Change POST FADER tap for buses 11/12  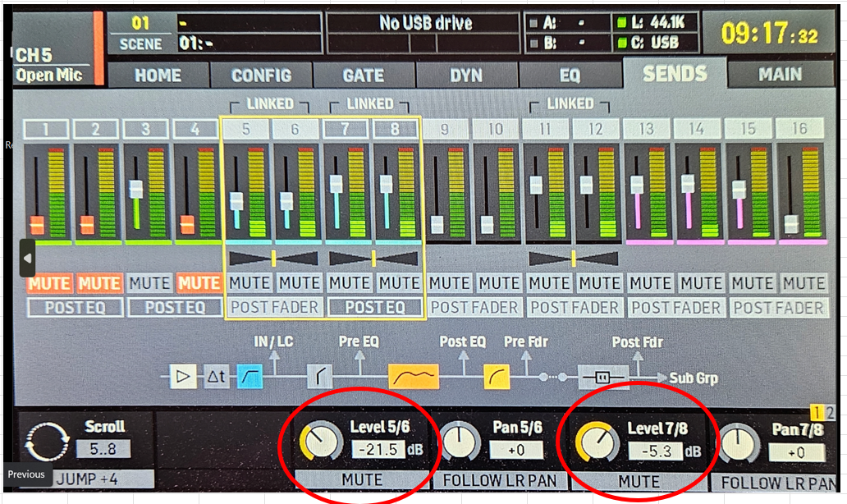[575, 307]
